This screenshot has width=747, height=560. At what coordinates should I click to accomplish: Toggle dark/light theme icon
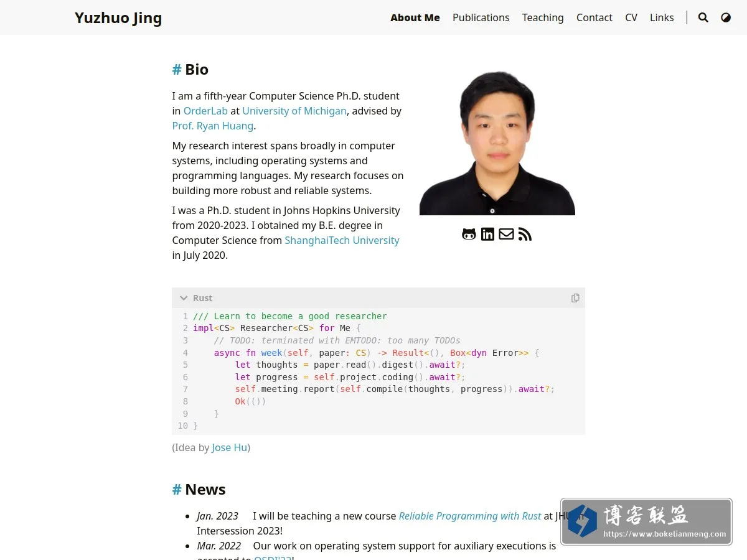point(726,17)
